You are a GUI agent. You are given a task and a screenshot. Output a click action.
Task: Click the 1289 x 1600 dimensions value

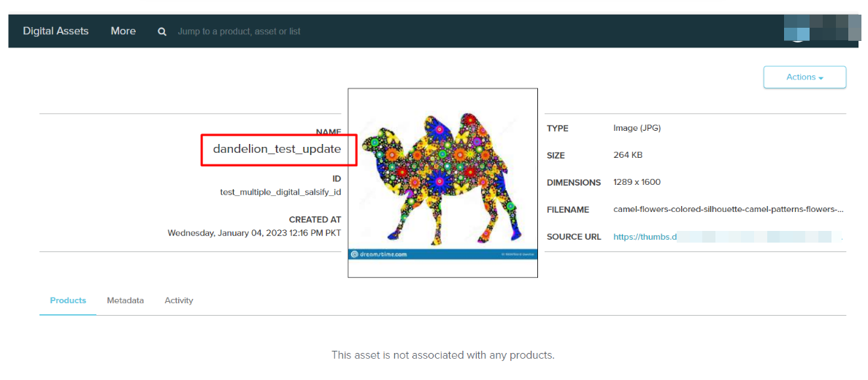tap(637, 182)
